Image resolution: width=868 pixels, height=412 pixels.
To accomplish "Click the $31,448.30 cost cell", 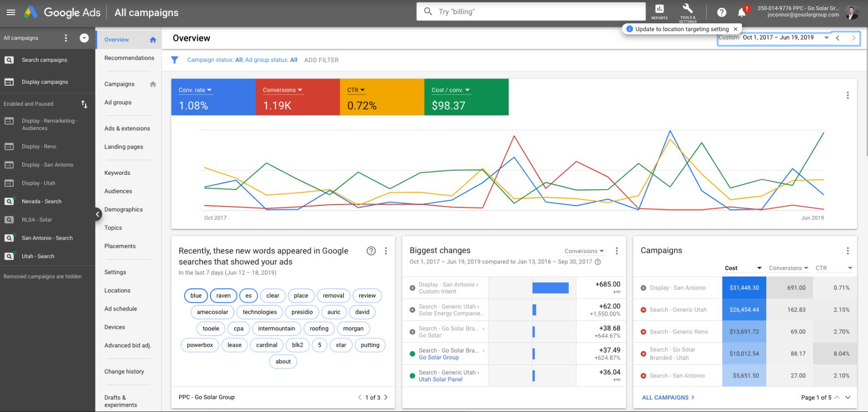I will tap(744, 288).
